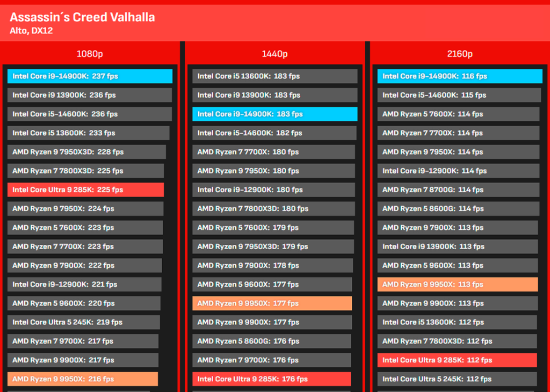Click the 1440p column header

(x=274, y=54)
